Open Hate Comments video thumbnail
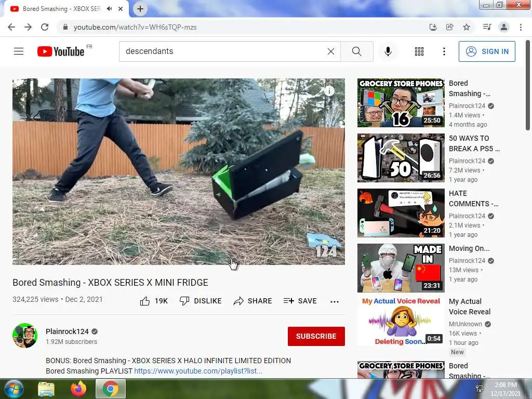The width and height of the screenshot is (532, 399). coord(401,212)
